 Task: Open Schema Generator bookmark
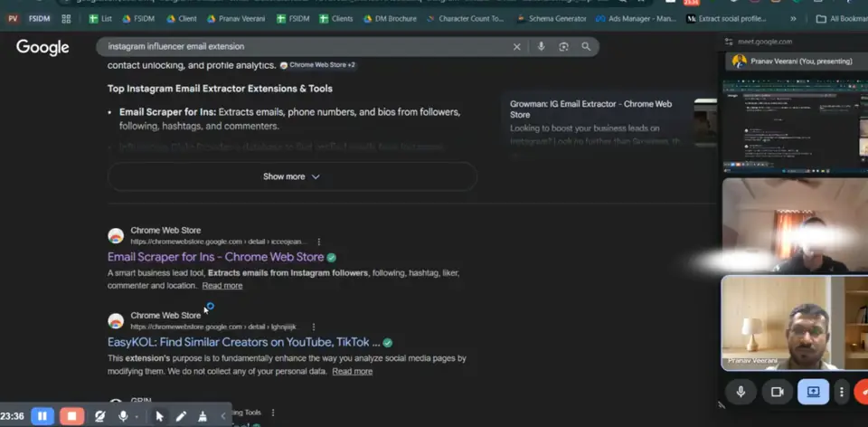(552, 19)
